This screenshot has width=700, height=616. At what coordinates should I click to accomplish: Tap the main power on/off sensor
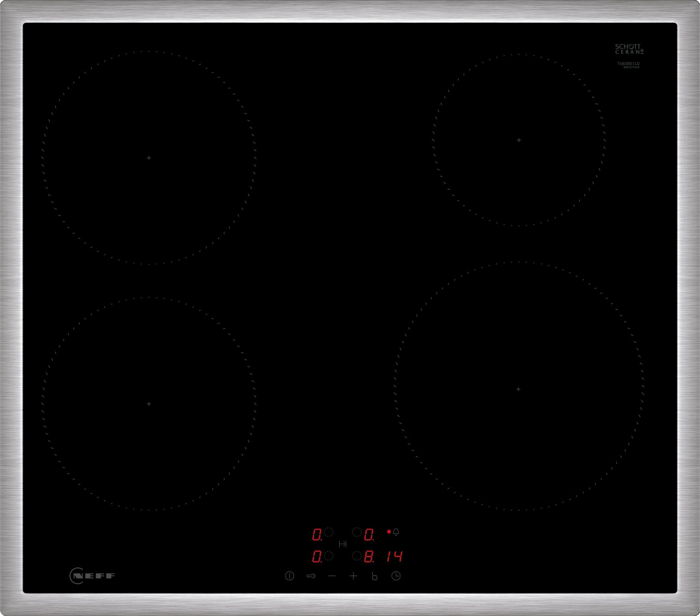pos(289,576)
